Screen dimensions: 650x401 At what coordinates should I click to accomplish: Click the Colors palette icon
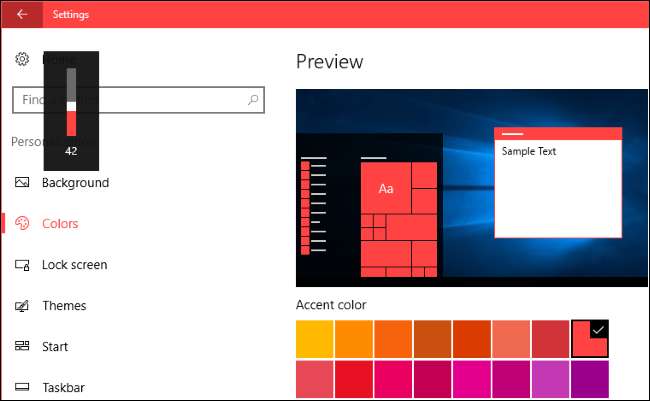[x=22, y=223]
